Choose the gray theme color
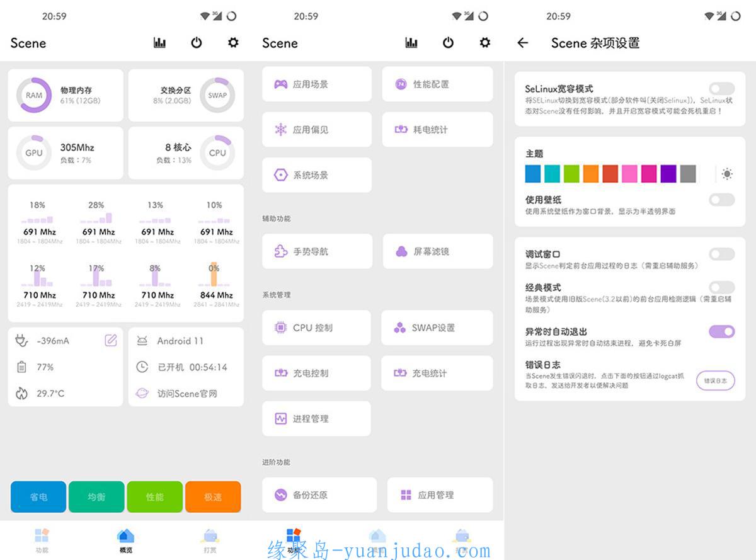756x560 pixels. pos(688,174)
